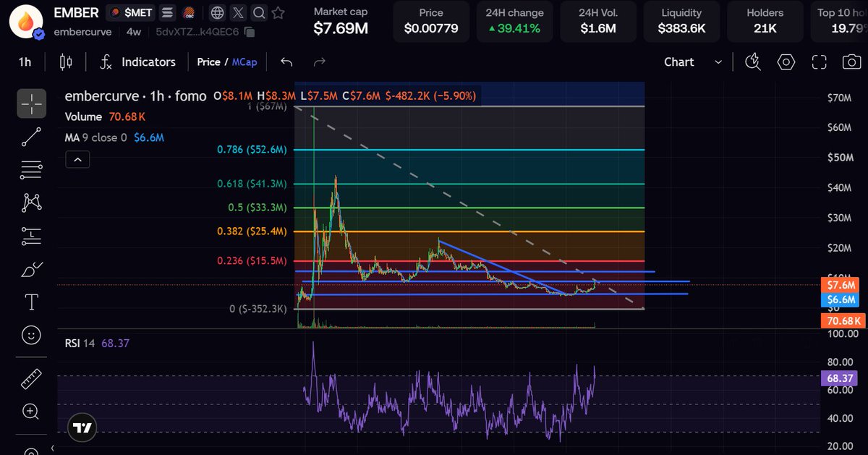Image resolution: width=868 pixels, height=455 pixels.
Task: Open the 1h timeframe selector
Action: 25,62
